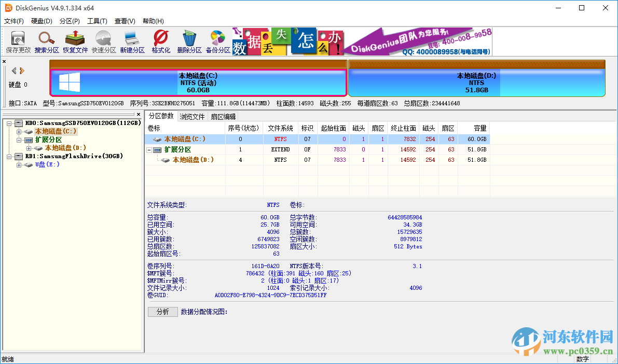Viewport: 618px width, 364px height.
Task: Collapse the 扩展分区 extended partition node
Action: pos(19,140)
